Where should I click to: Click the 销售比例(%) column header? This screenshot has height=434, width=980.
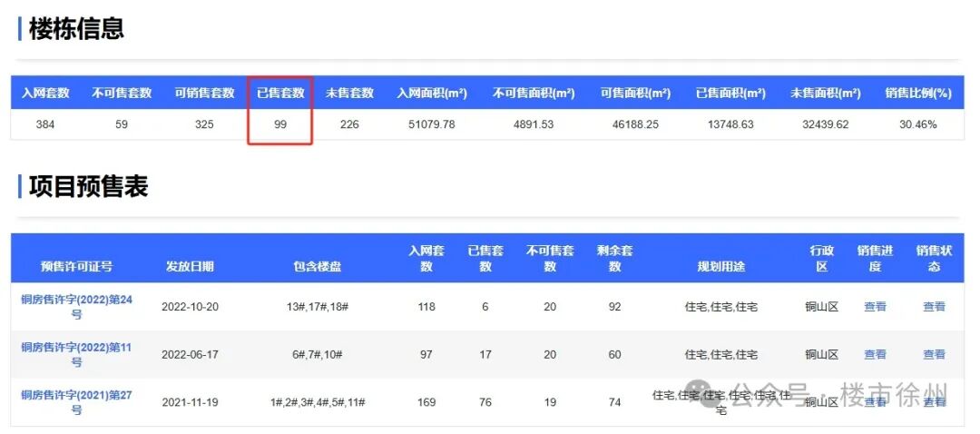pyautogui.click(x=918, y=94)
